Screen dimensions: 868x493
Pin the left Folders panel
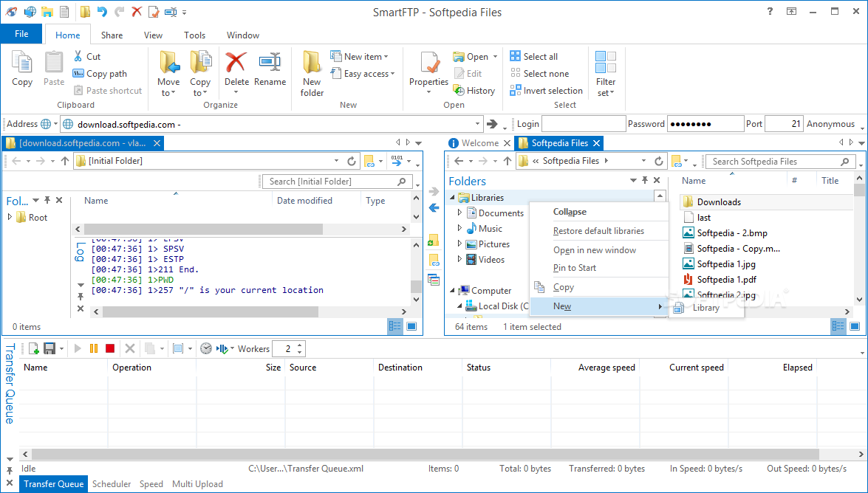47,200
